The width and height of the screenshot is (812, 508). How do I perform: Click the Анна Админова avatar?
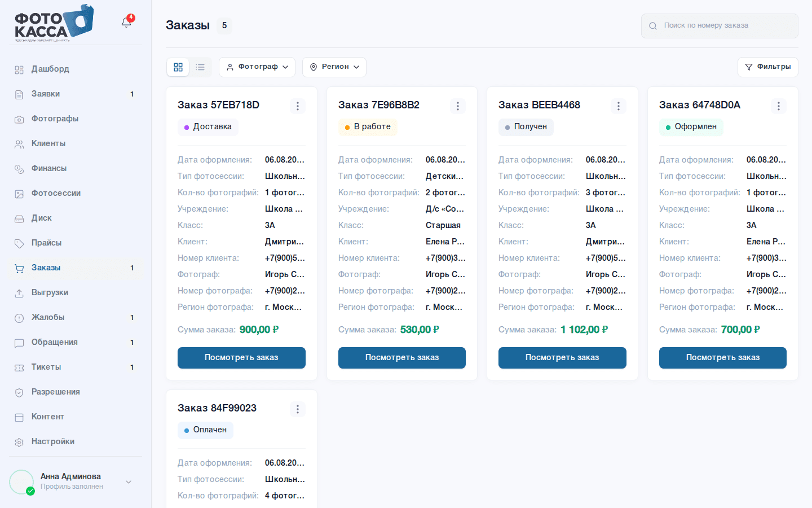(x=21, y=482)
